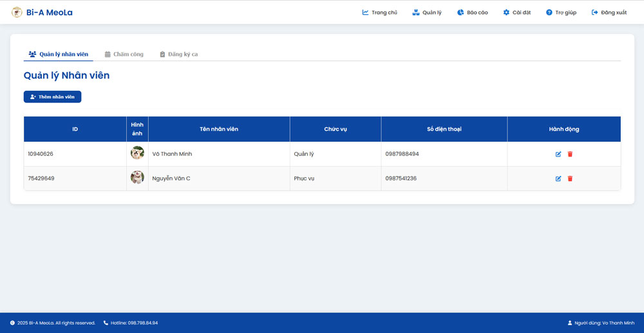The image size is (644, 333).
Task: Click the Thêm nhân viên button
Action: (x=52, y=97)
